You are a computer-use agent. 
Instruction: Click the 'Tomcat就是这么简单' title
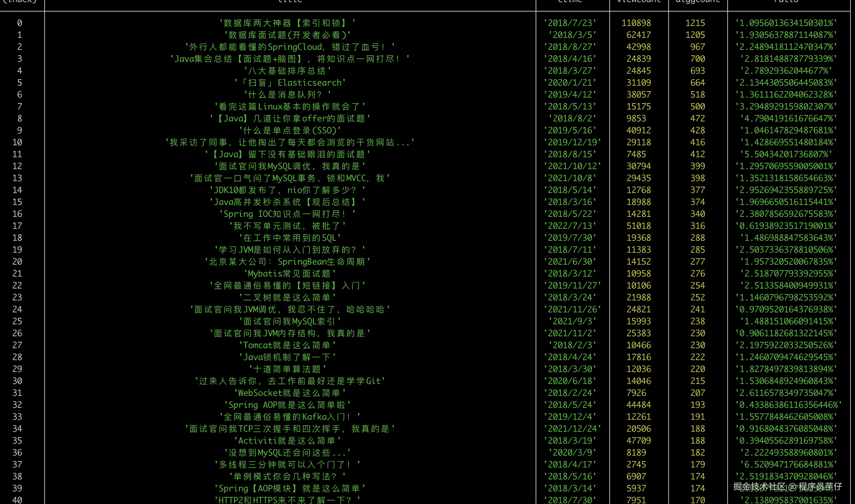pos(287,345)
